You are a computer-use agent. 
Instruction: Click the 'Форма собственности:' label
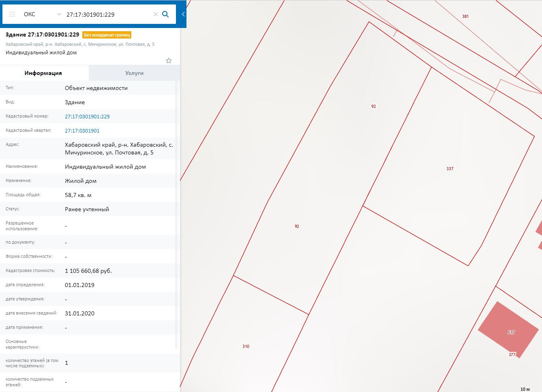point(29,256)
